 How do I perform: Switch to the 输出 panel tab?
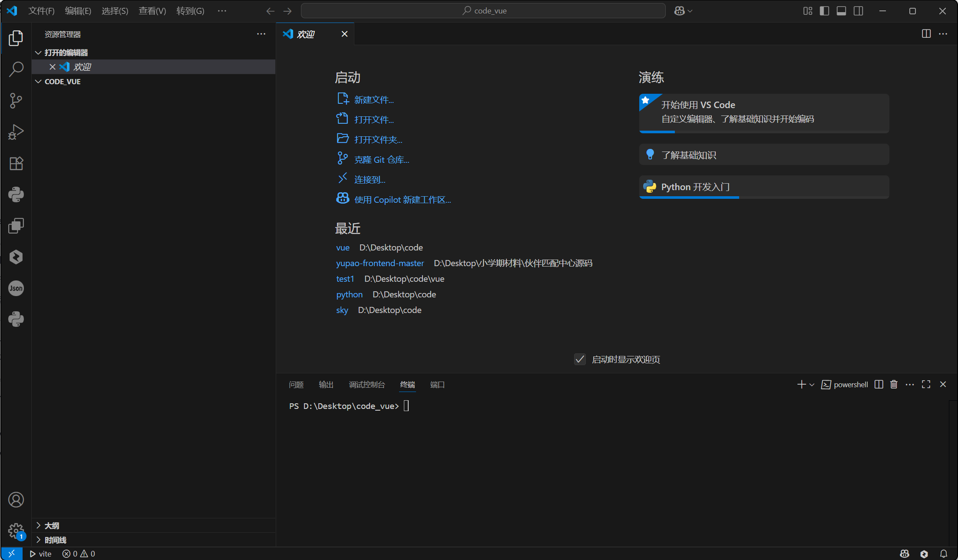pos(326,384)
